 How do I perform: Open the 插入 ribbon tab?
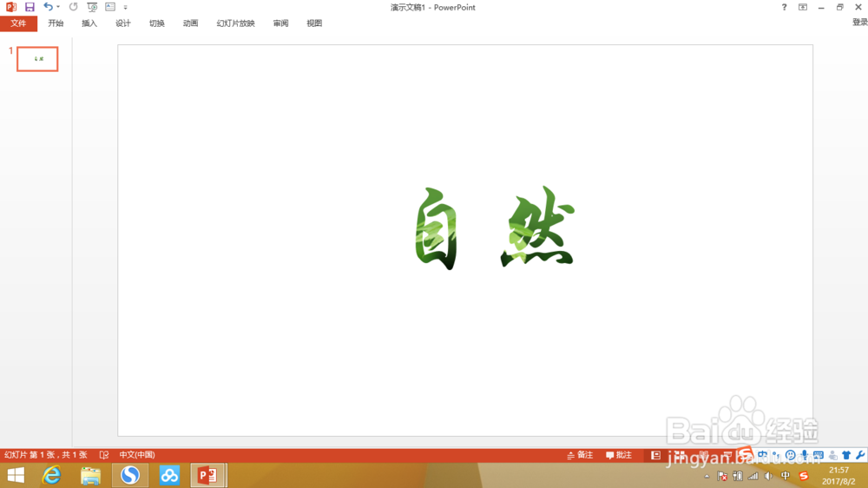point(89,23)
